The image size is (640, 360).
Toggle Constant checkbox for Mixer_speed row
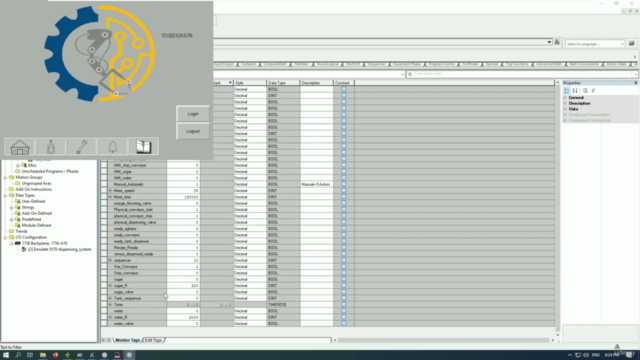(344, 191)
